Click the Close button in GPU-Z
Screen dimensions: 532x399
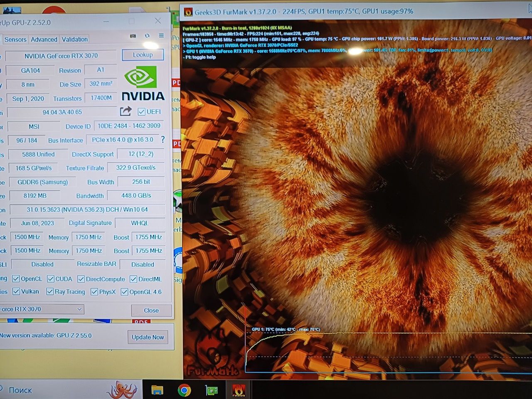pyautogui.click(x=151, y=310)
